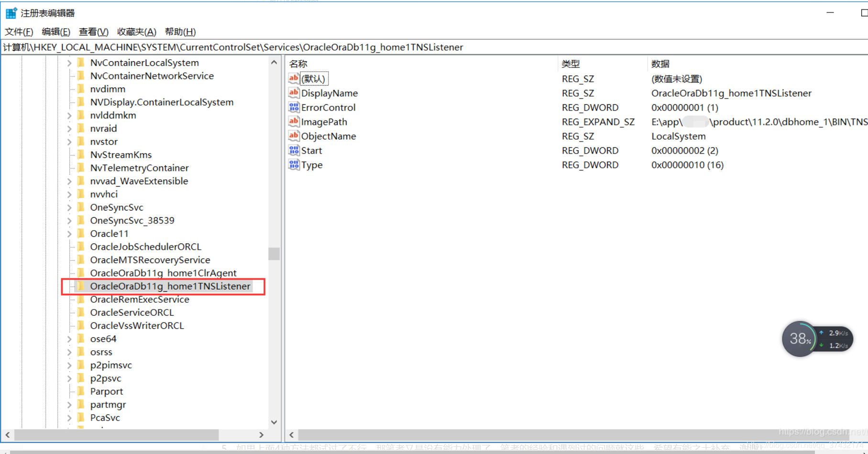
Task: Click tree pane scroll up arrow
Action: (x=274, y=62)
